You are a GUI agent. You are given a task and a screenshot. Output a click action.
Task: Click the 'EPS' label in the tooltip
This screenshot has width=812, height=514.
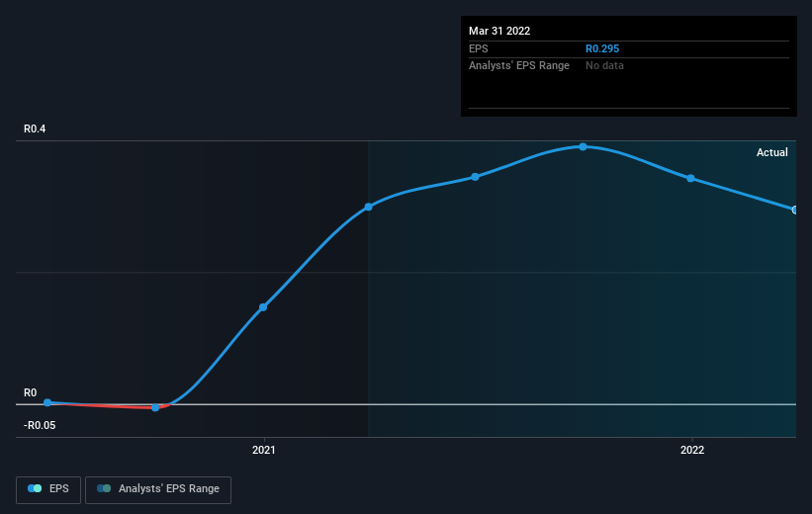479,48
